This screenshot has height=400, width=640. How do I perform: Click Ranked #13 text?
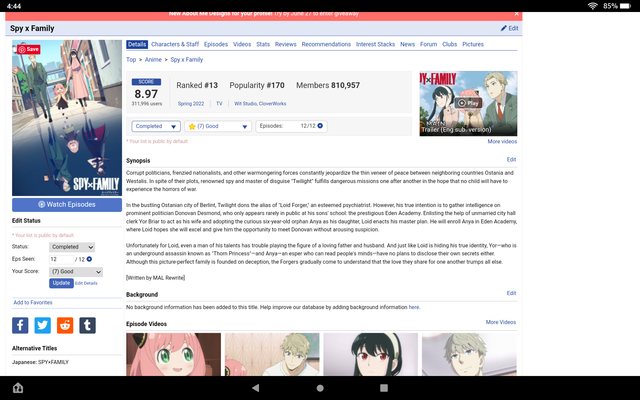pos(197,85)
